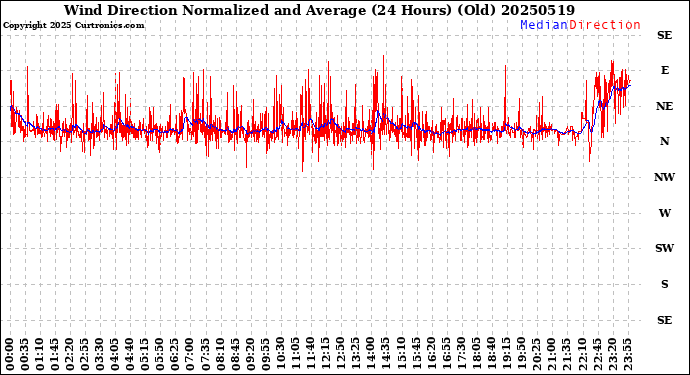Image resolution: width=690 pixels, height=375 pixels.
Task: Click the 19:15 time axis label
Action: 506,355
